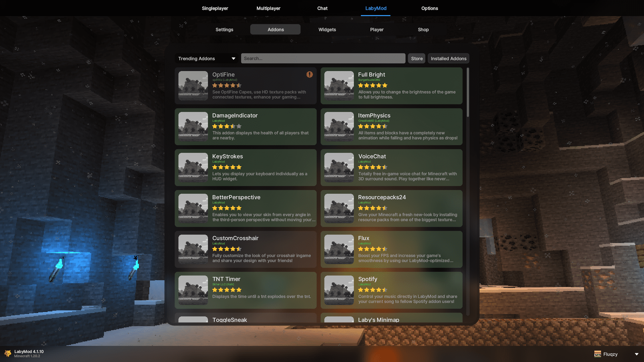Click the OptiFine star rating
This screenshot has width=644, height=362.
pyautogui.click(x=227, y=85)
